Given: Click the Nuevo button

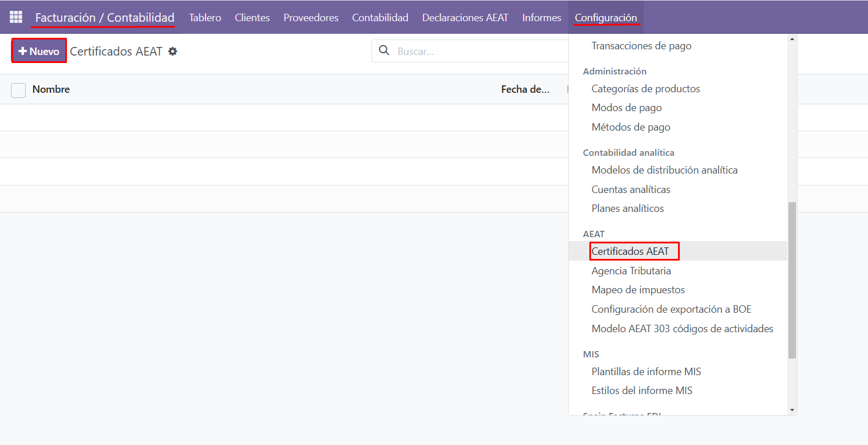Looking at the screenshot, I should (39, 51).
